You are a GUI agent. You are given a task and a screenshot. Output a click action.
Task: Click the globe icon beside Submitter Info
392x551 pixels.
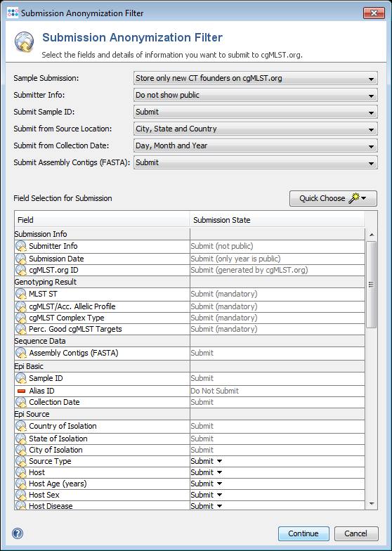click(x=21, y=246)
